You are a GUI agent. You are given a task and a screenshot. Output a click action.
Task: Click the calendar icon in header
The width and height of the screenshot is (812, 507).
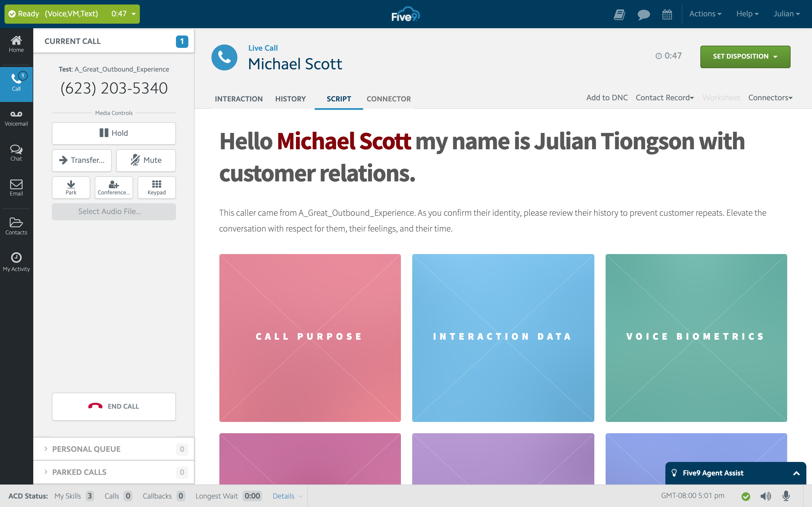667,14
